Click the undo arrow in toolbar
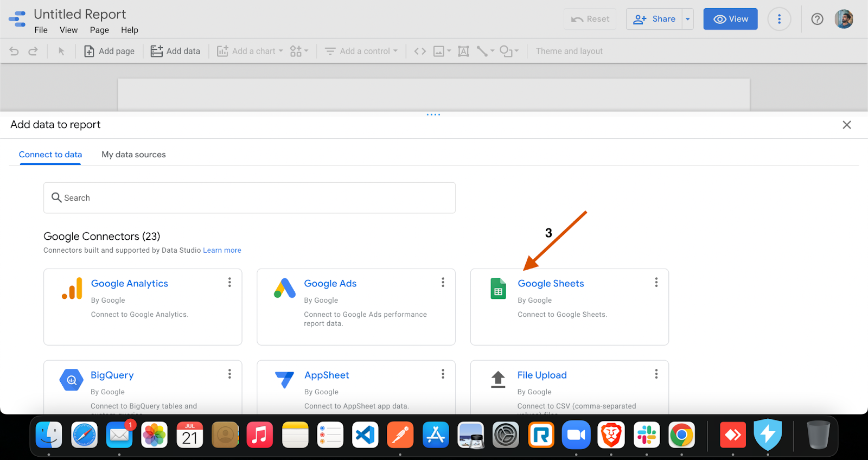868x460 pixels. [14, 51]
